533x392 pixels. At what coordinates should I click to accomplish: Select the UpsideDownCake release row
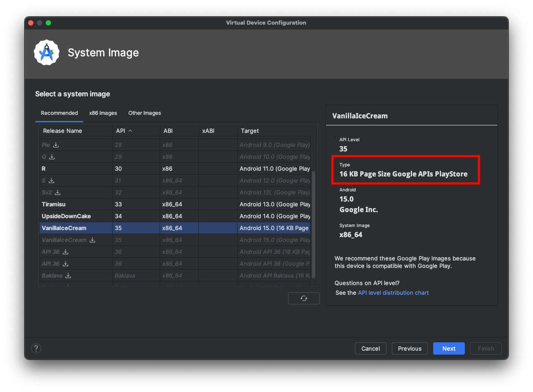[x=175, y=216]
